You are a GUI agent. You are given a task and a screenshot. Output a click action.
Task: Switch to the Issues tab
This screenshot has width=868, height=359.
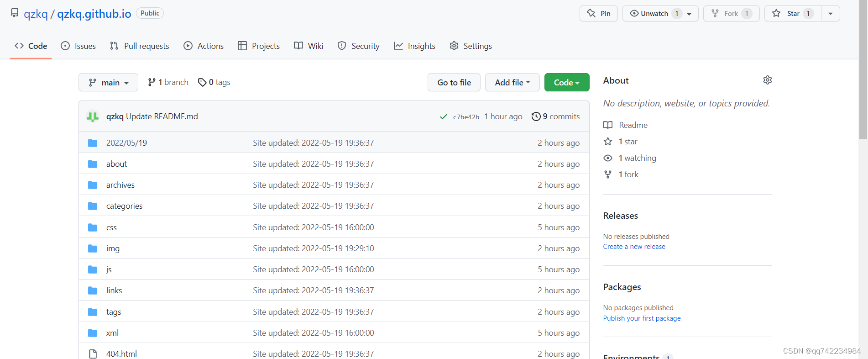tap(78, 46)
